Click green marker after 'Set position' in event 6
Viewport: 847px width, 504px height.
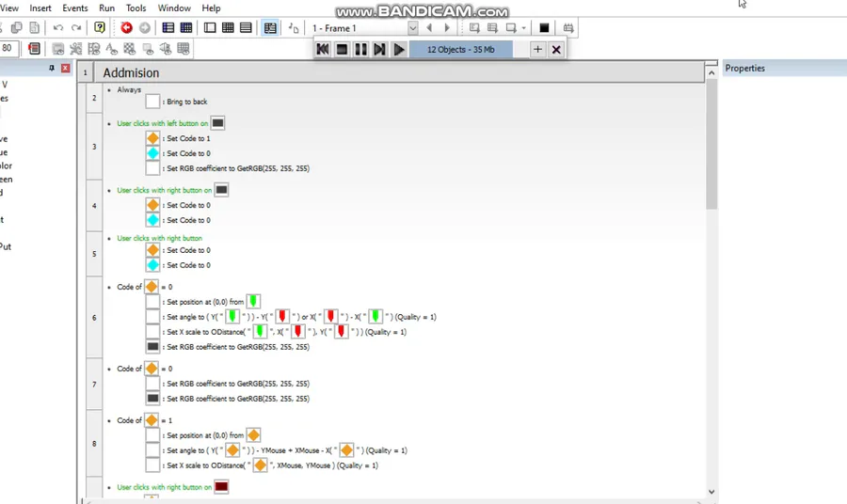click(253, 301)
